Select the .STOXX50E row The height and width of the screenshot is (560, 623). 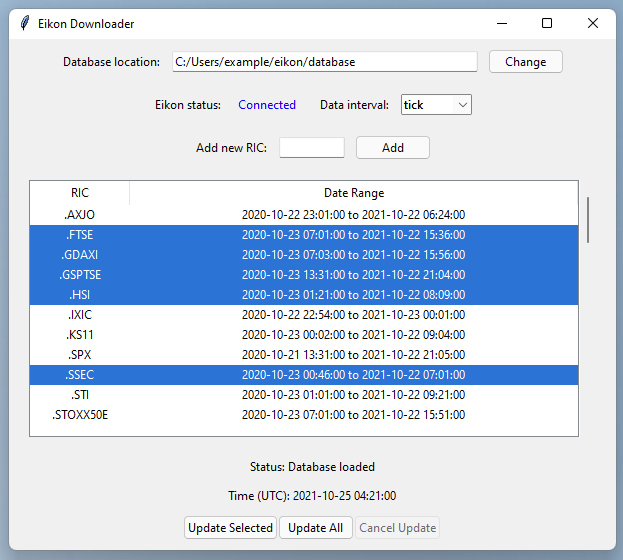304,415
